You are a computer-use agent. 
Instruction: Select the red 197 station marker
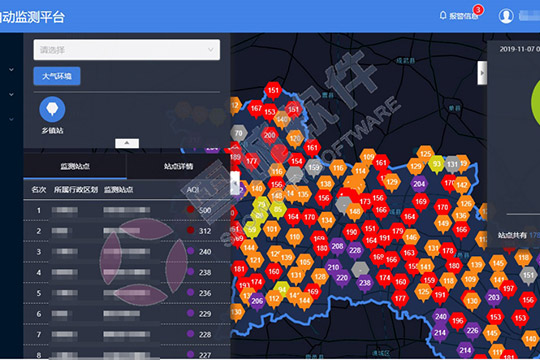click(x=508, y=289)
